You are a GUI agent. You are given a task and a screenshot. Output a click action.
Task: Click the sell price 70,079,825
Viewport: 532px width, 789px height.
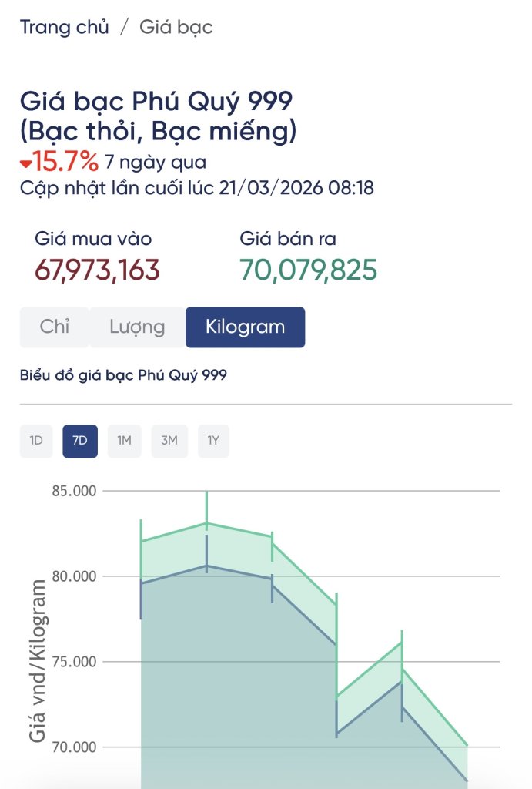tap(308, 270)
